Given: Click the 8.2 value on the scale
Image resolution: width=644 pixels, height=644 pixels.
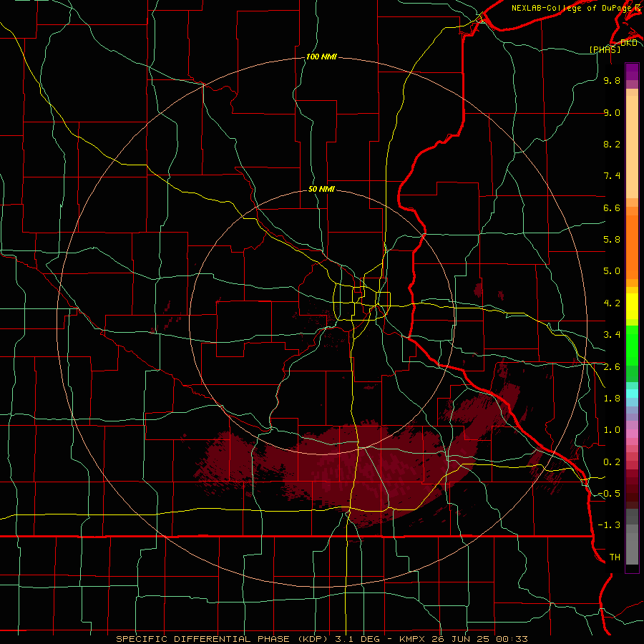Looking at the screenshot, I should 612,144.
